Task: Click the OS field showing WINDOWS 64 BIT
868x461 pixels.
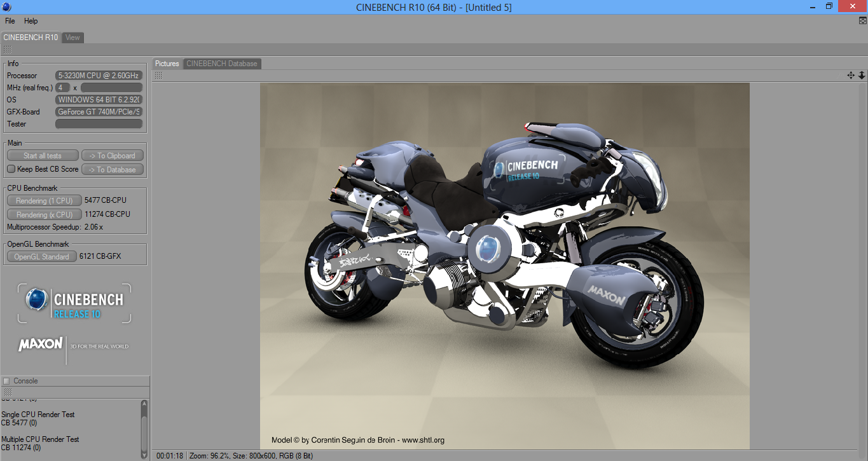Action: coord(99,100)
